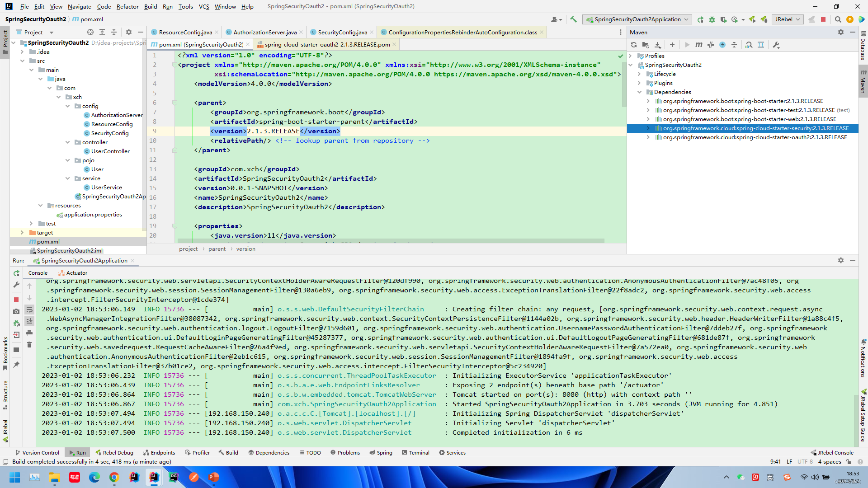Toggle Maven offline mode icon
Screen dimensions: 868x488
[710, 45]
